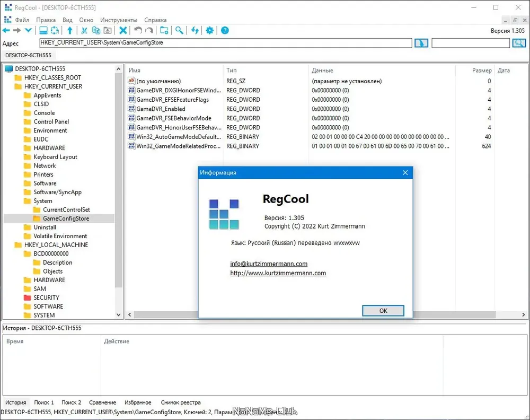This screenshot has height=420, width=530.
Task: Open the Окно menu
Action: tap(86, 20)
